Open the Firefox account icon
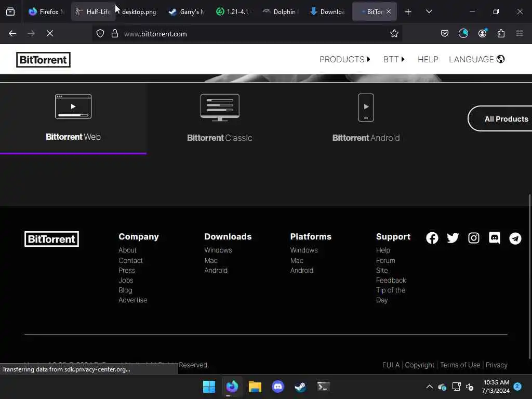Screen dimensions: 532x399 point(482,33)
